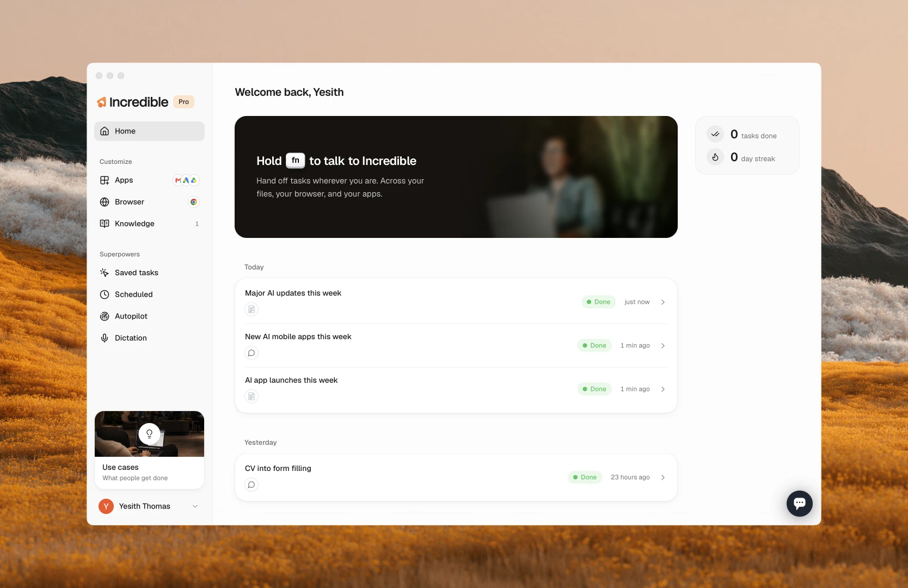Click the Saved tasks sparkle icon
The width and height of the screenshot is (908, 588).
pos(105,273)
